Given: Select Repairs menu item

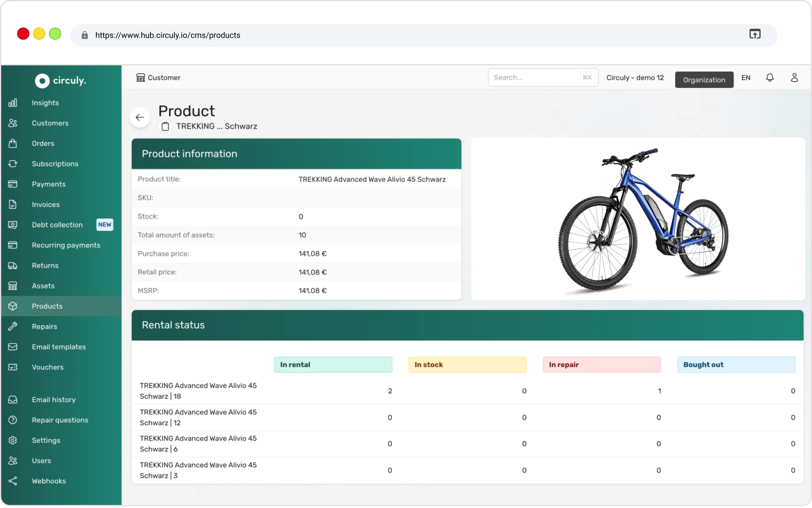Looking at the screenshot, I should point(44,326).
